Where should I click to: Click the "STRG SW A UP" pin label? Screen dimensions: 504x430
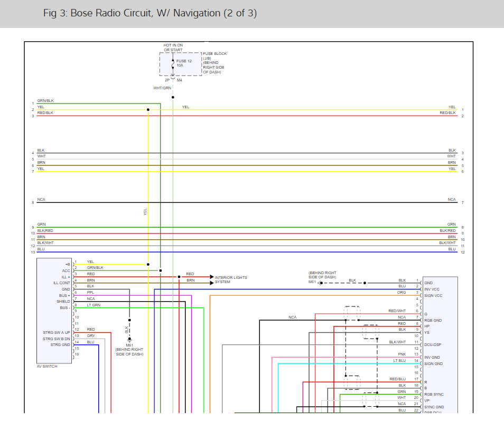56,333
